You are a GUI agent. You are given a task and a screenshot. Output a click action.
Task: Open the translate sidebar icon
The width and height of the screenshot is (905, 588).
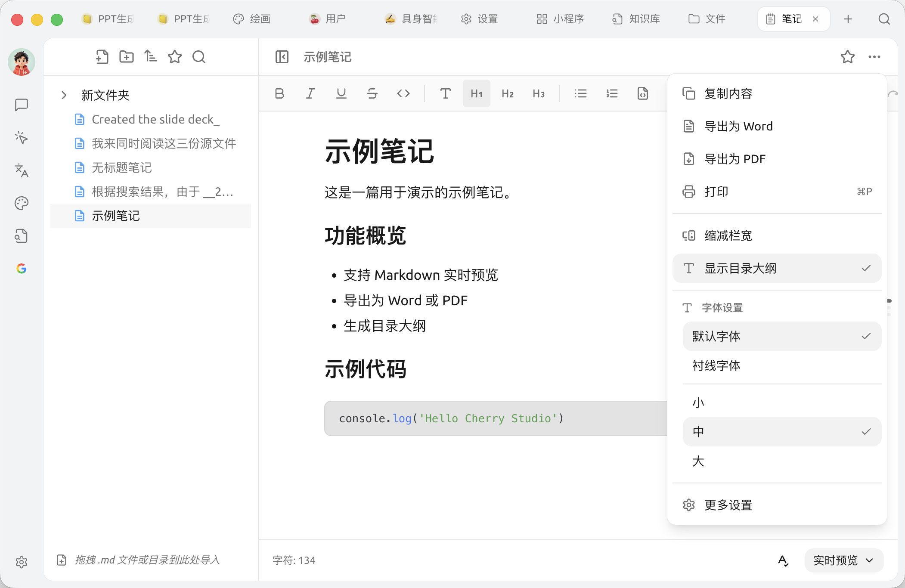pyautogui.click(x=22, y=170)
